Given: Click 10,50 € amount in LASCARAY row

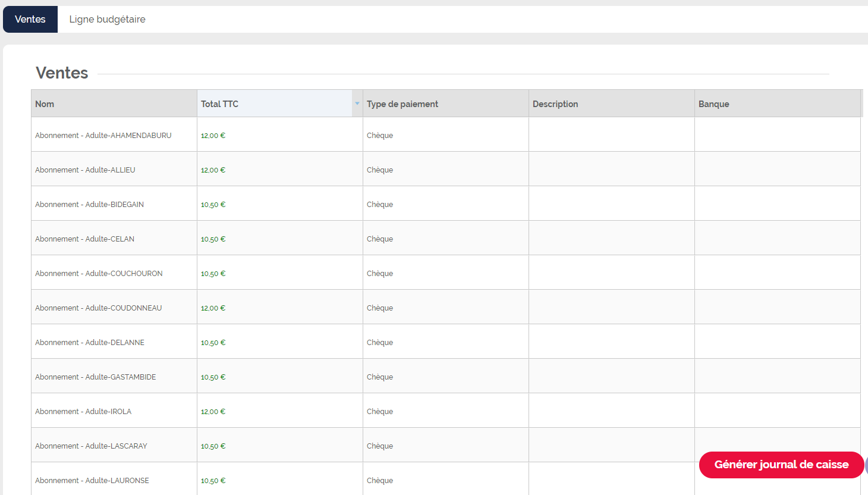Looking at the screenshot, I should point(213,446).
